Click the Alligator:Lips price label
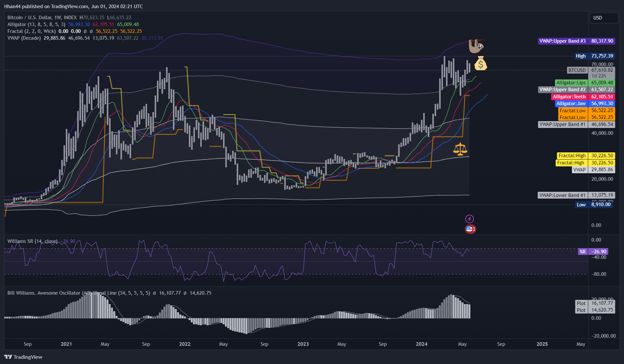The image size is (624, 364). coord(585,83)
